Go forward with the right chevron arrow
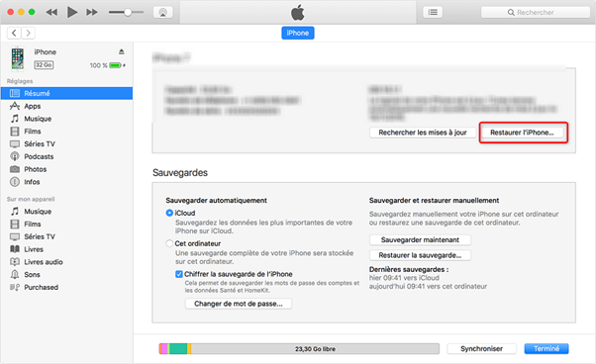Screen dimensions: 596x364 [28, 33]
